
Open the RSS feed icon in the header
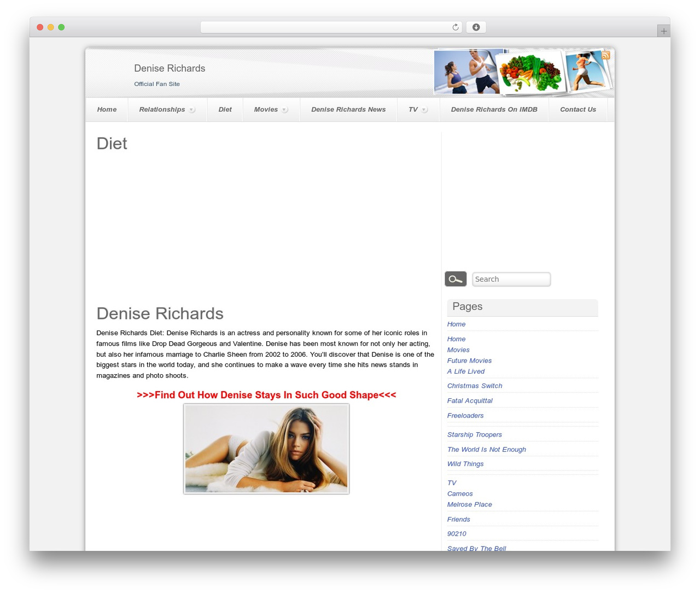(x=605, y=55)
